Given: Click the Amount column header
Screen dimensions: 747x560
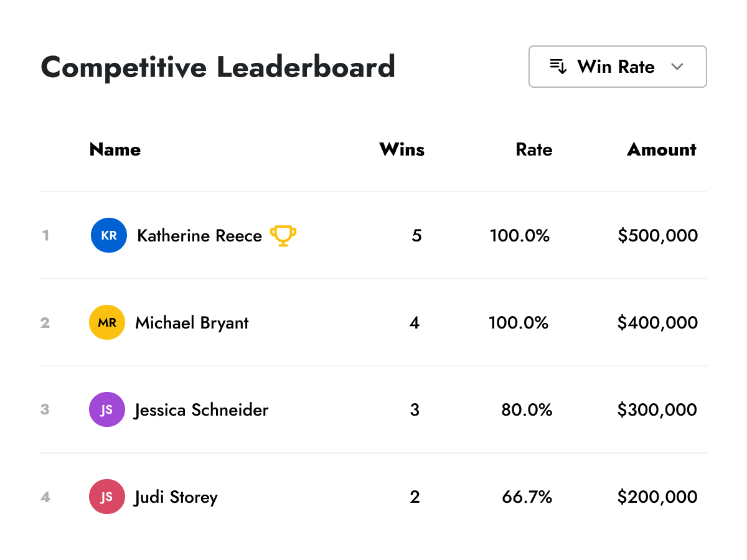Looking at the screenshot, I should point(662,150).
